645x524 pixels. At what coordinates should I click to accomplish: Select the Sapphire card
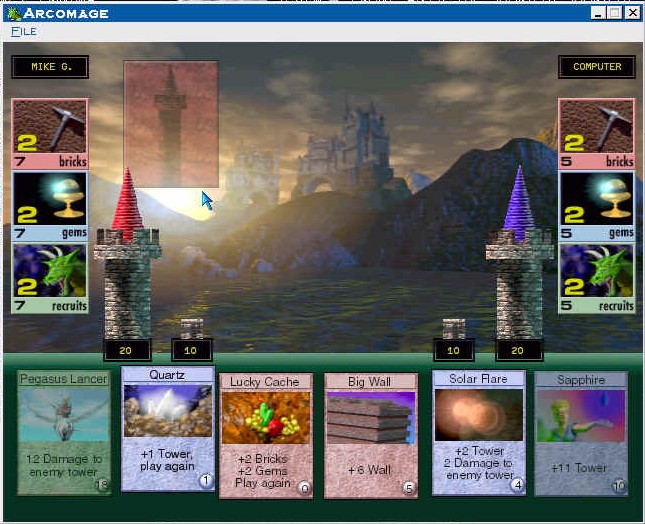point(581,434)
